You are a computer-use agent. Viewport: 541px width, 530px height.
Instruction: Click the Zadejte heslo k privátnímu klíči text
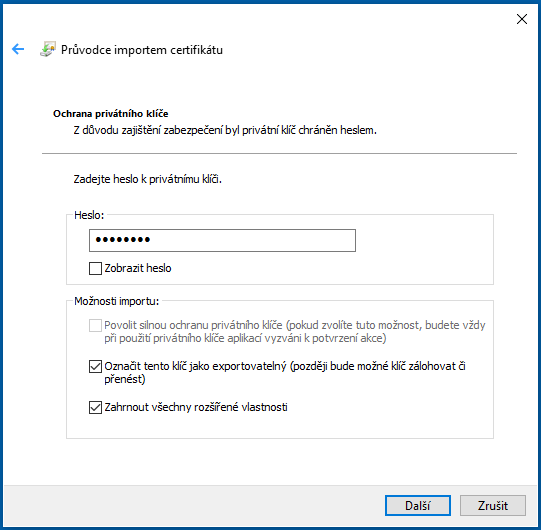pos(148,179)
